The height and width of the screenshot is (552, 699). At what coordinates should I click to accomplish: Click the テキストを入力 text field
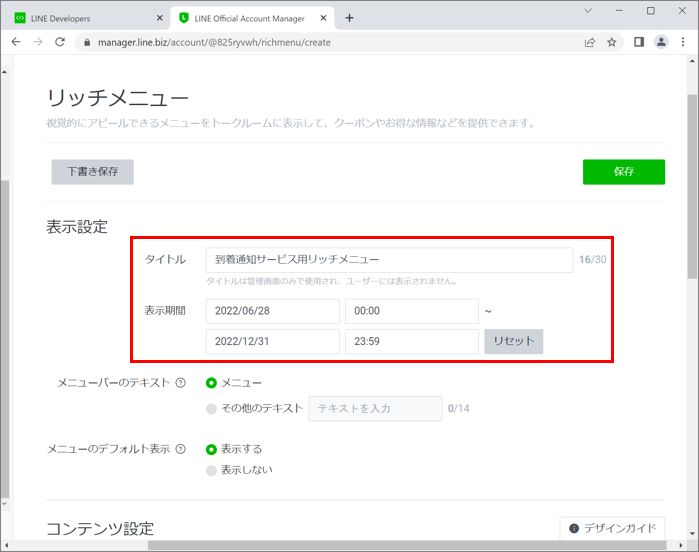click(375, 408)
